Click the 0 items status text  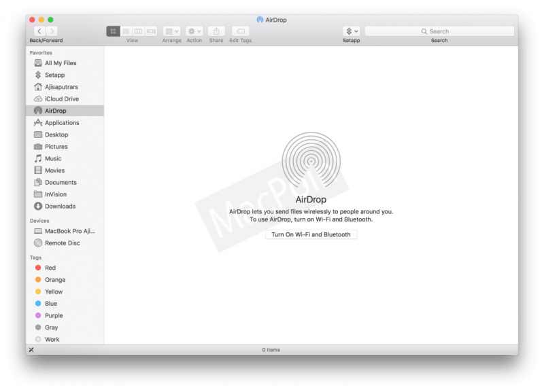271,350
